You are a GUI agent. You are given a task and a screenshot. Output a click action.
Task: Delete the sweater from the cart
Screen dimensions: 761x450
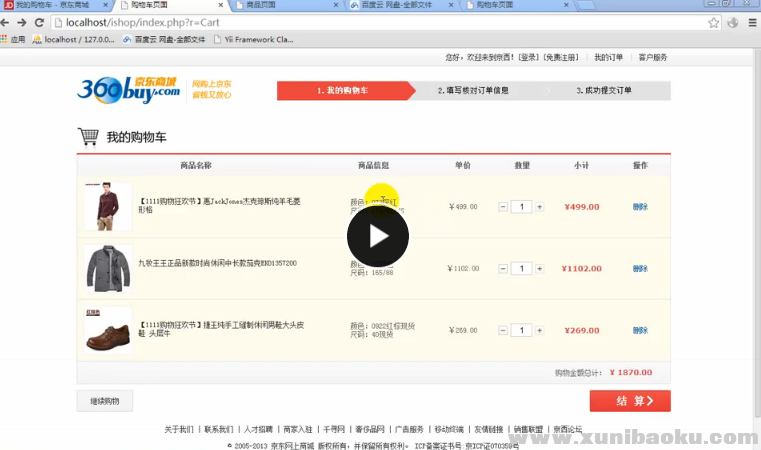pos(640,207)
